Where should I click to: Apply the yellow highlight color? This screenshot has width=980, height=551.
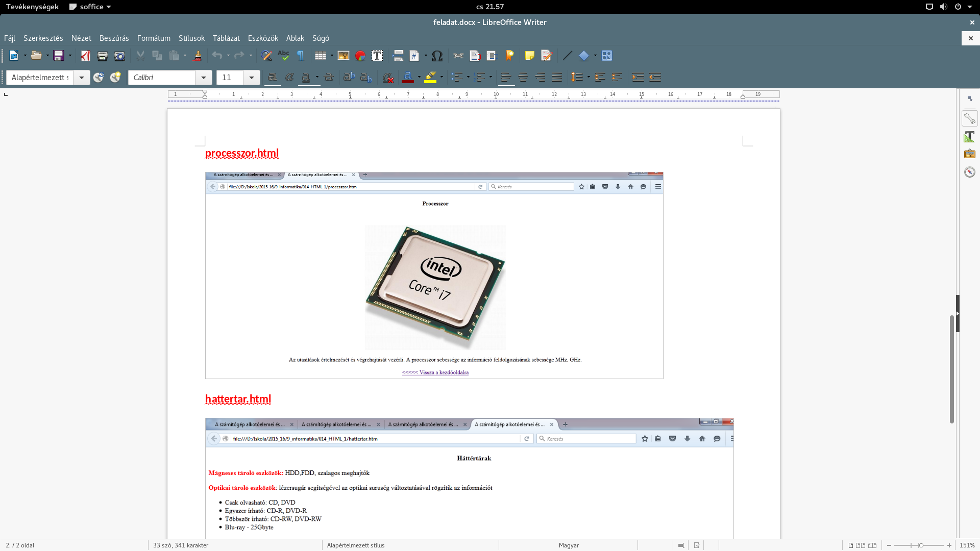point(430,78)
